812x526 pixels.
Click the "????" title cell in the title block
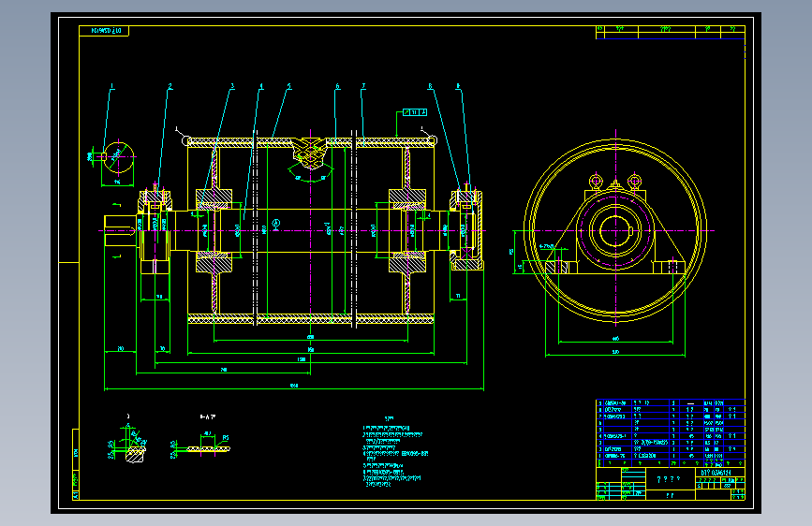pyautogui.click(x=671, y=479)
